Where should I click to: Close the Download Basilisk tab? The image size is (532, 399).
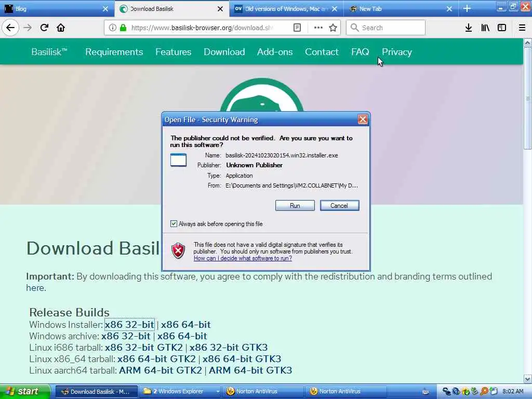pyautogui.click(x=220, y=9)
